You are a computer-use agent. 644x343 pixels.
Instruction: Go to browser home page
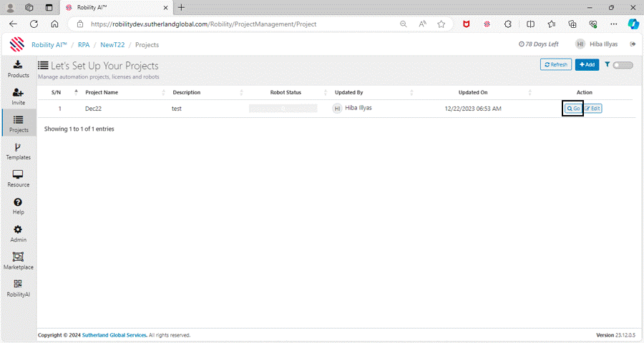[54, 24]
